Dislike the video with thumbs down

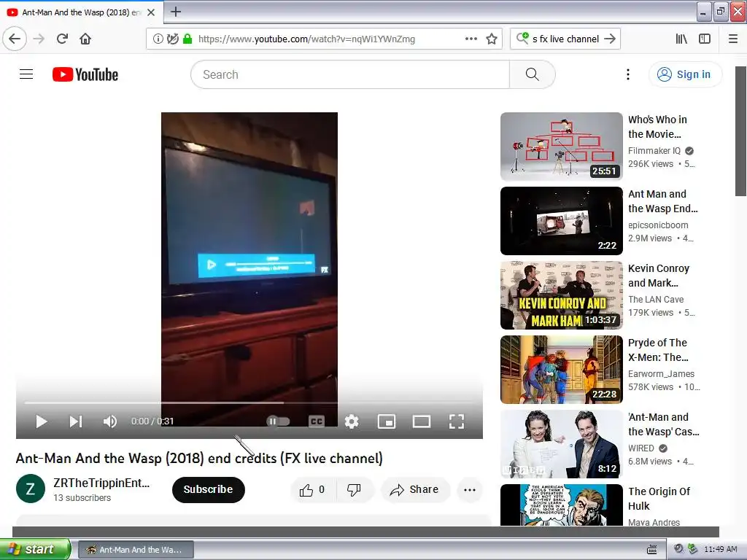click(354, 489)
